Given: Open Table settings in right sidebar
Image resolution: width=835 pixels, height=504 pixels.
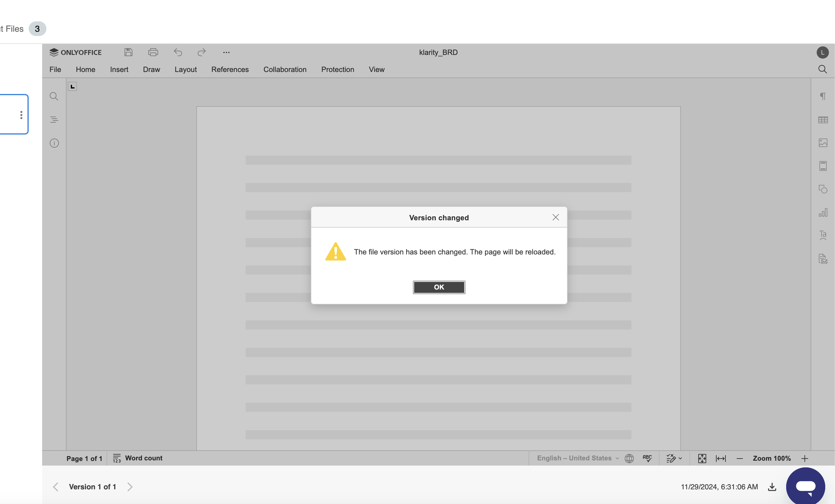Looking at the screenshot, I should pos(823,120).
